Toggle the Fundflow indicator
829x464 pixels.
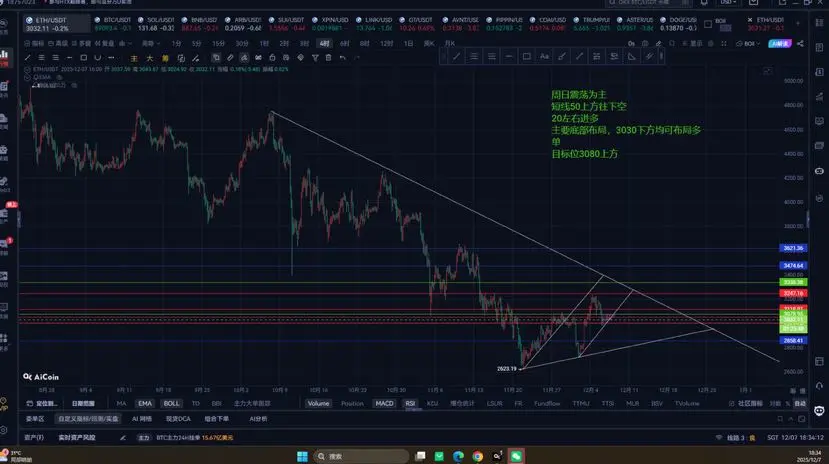(x=547, y=403)
